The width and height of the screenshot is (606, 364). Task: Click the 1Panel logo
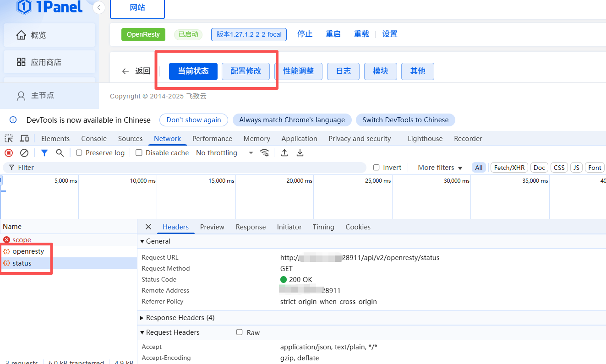click(49, 7)
